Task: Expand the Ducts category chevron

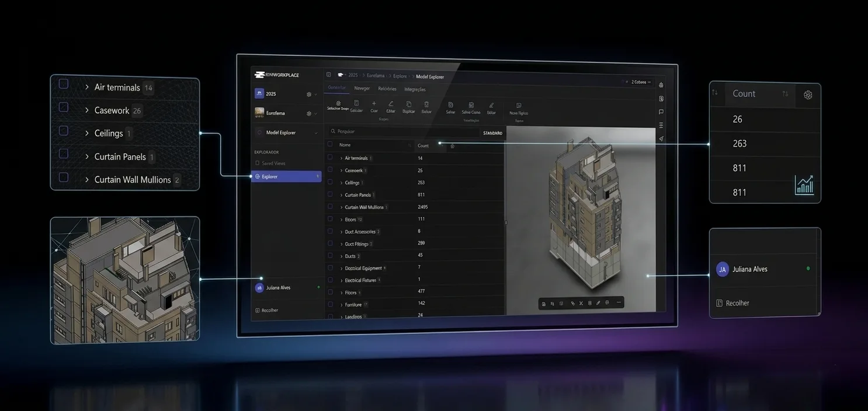Action: (x=342, y=256)
